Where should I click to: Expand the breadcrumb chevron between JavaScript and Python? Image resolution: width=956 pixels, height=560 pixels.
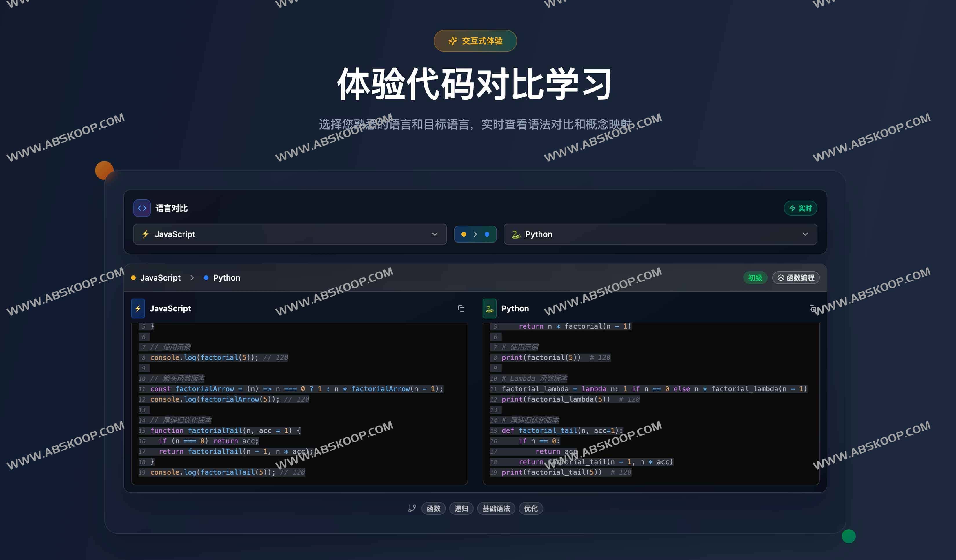(x=192, y=278)
